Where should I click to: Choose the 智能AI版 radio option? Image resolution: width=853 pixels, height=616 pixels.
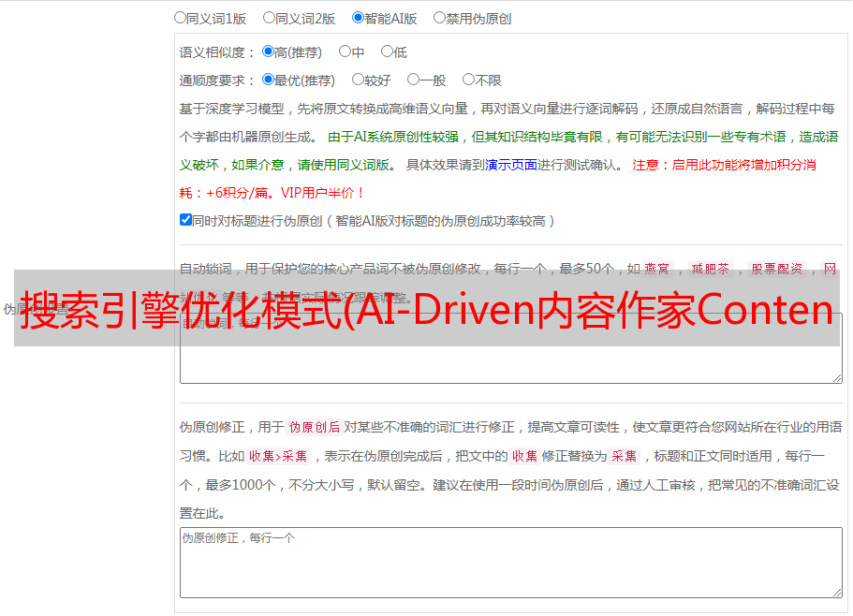358,18
